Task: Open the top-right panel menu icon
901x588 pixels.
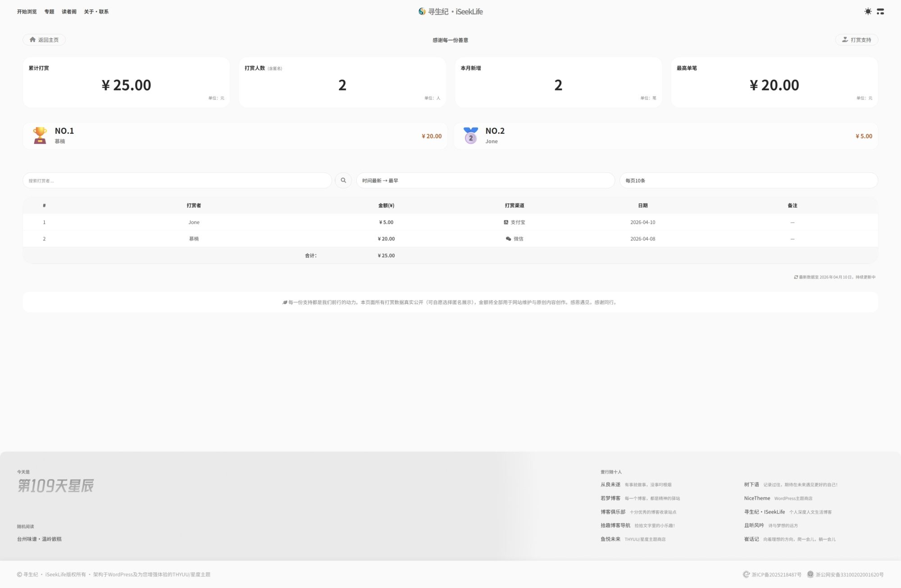Action: coord(880,11)
